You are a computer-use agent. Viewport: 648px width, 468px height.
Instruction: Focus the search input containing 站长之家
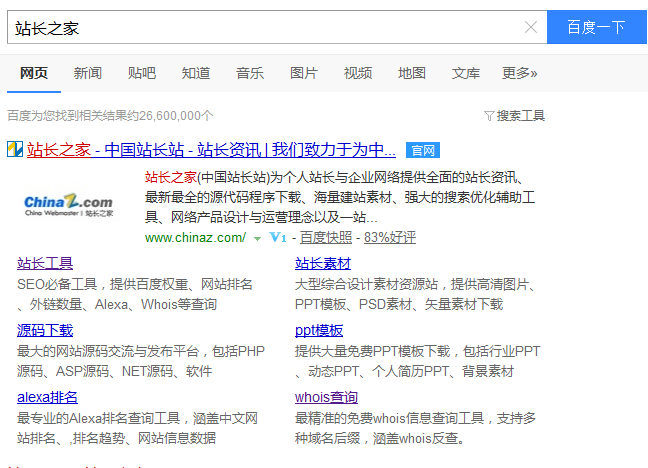264,27
